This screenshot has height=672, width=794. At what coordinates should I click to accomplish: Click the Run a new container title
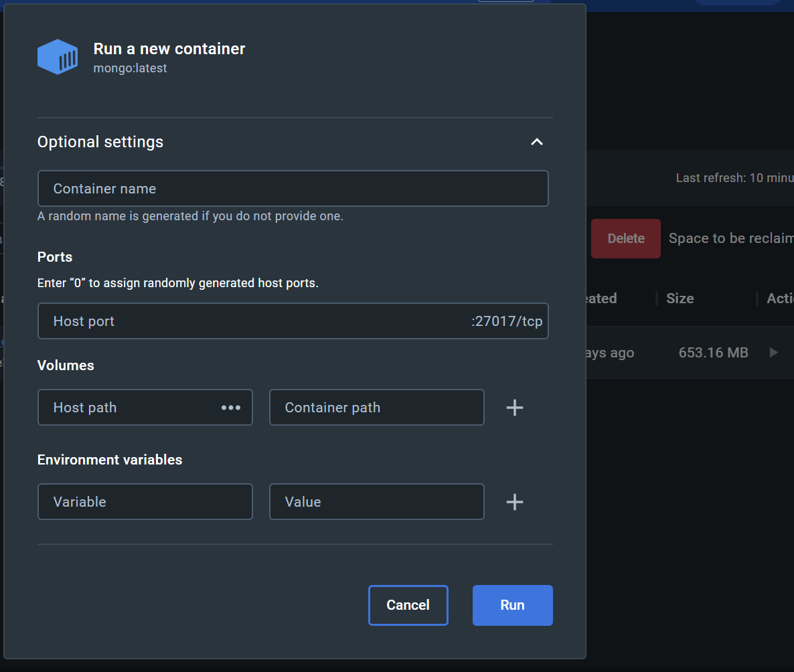click(169, 49)
